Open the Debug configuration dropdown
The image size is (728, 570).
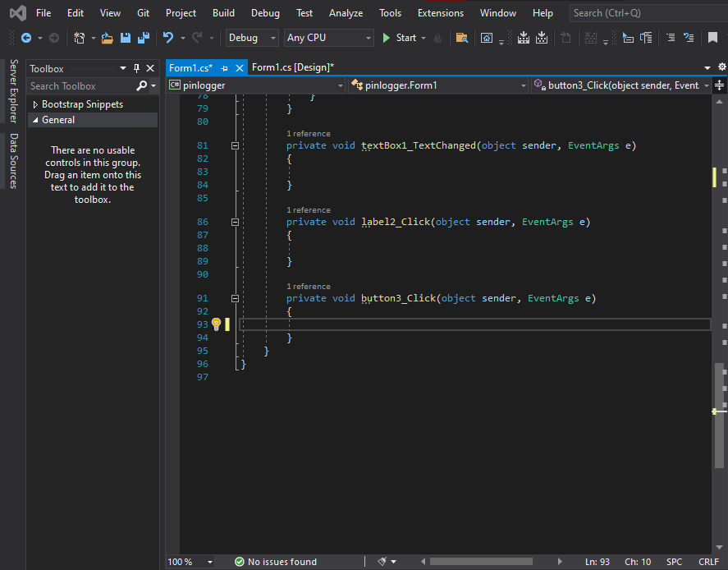pos(252,38)
